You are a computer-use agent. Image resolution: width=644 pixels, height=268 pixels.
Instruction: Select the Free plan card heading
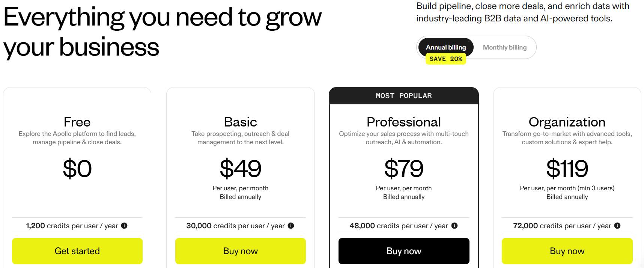coord(77,122)
